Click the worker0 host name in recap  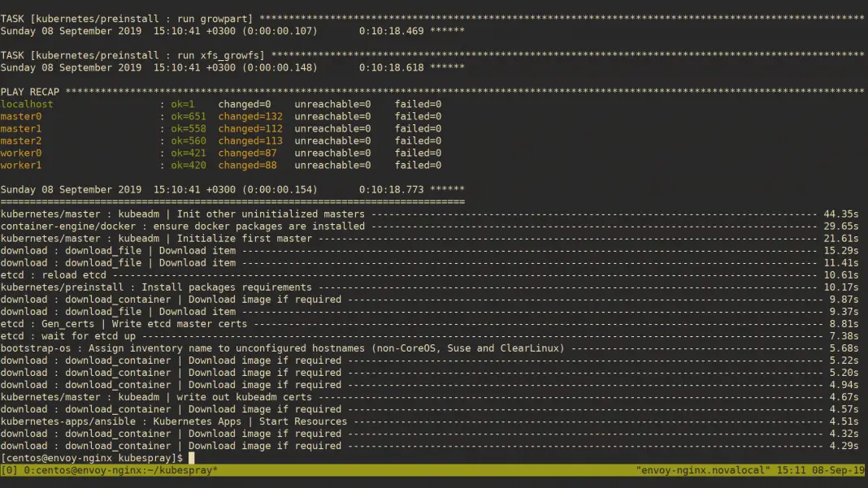[x=21, y=153]
